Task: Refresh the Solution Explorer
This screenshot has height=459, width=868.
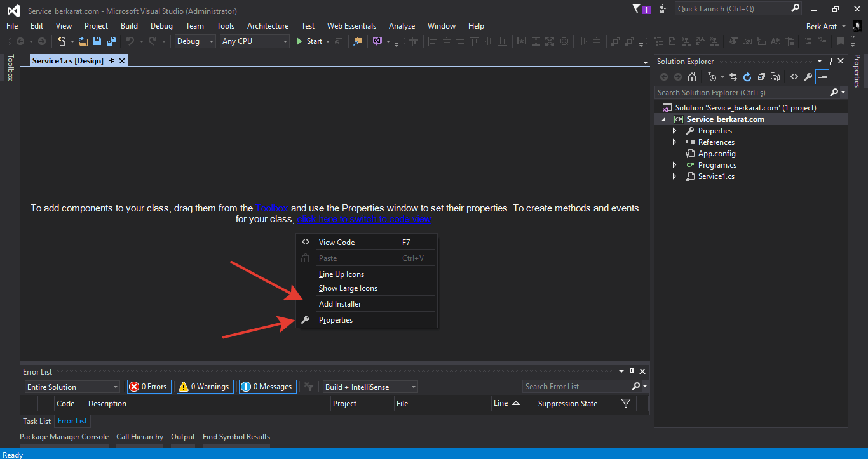Action: tap(747, 77)
